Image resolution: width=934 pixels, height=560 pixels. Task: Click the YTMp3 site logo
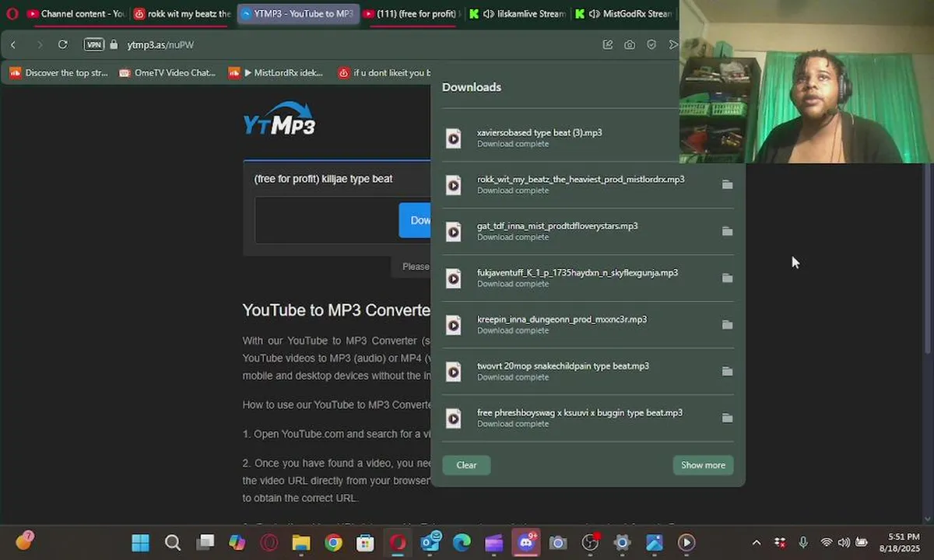point(279,119)
